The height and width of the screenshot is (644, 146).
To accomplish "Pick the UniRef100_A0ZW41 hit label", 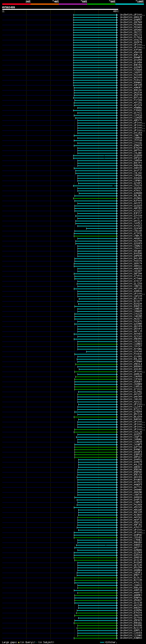I will click(x=131, y=198).
